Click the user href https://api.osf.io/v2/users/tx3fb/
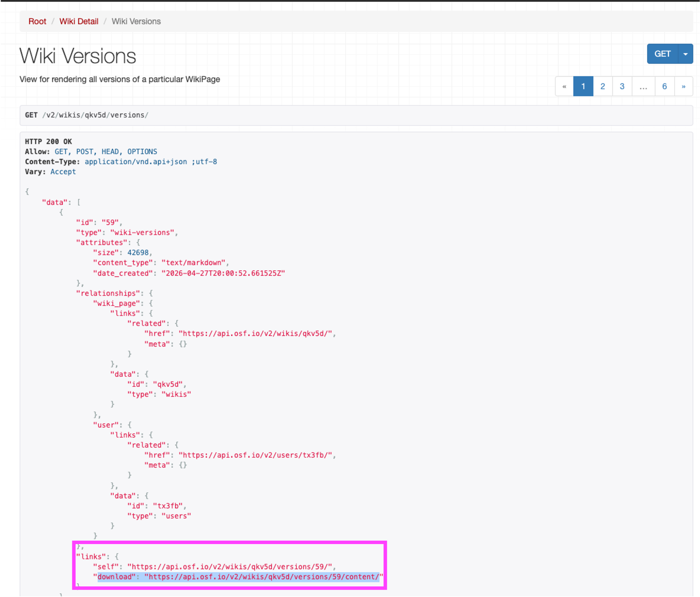This screenshot has height=597, width=700. point(255,455)
